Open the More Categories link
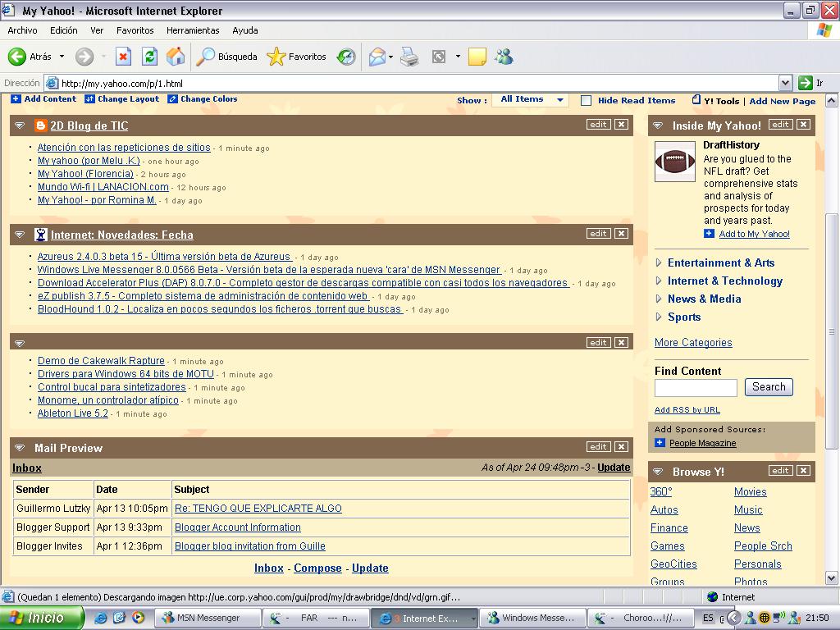 pos(693,342)
